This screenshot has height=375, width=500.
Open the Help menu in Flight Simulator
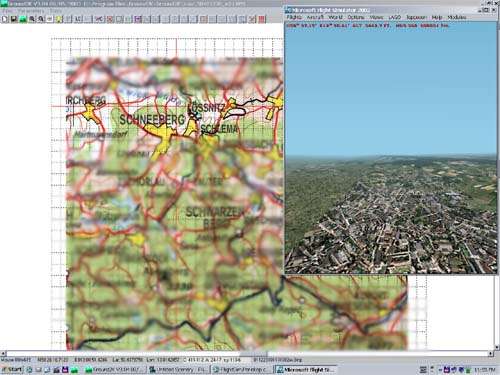pos(437,17)
